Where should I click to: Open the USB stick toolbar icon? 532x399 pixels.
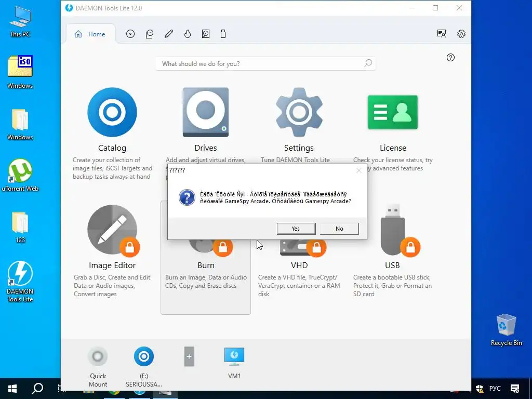point(223,34)
